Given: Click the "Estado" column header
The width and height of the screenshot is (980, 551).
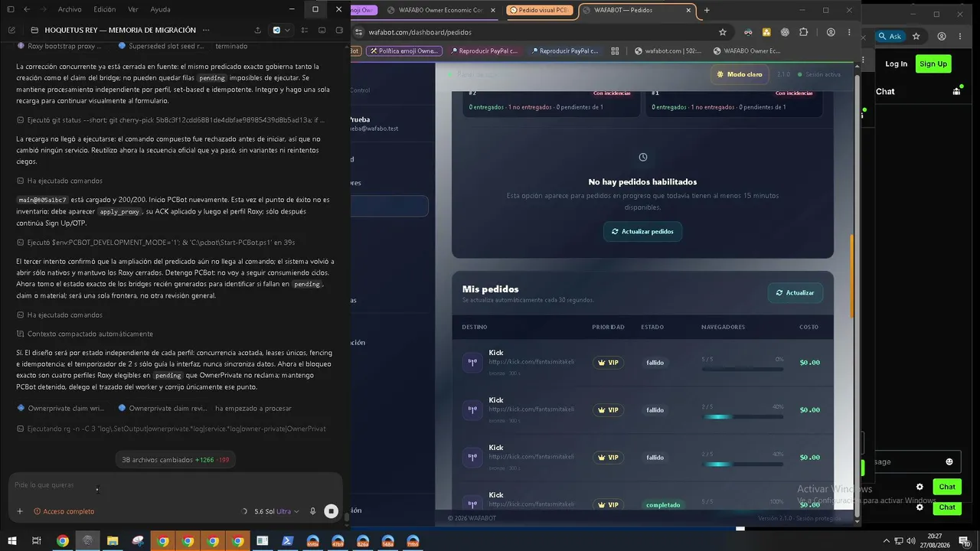Looking at the screenshot, I should (x=652, y=327).
